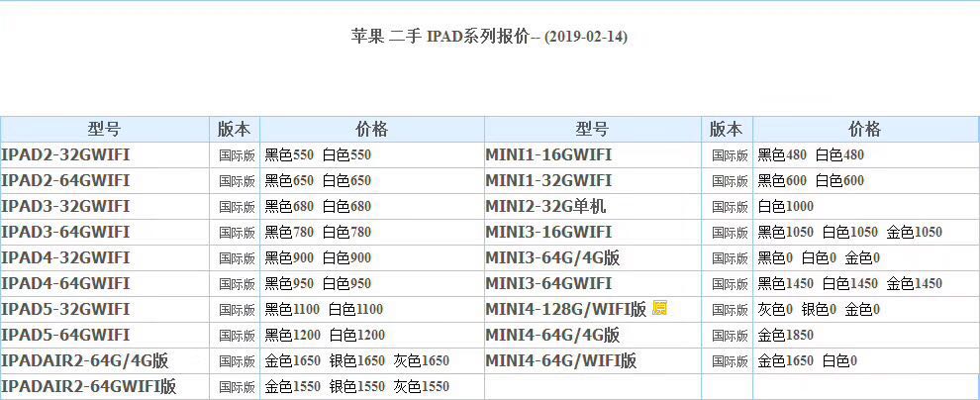This screenshot has width=980, height=400.
Task: Click 灰色1550 in IPADAIR2-64GWIFI版 row
Action: [422, 386]
